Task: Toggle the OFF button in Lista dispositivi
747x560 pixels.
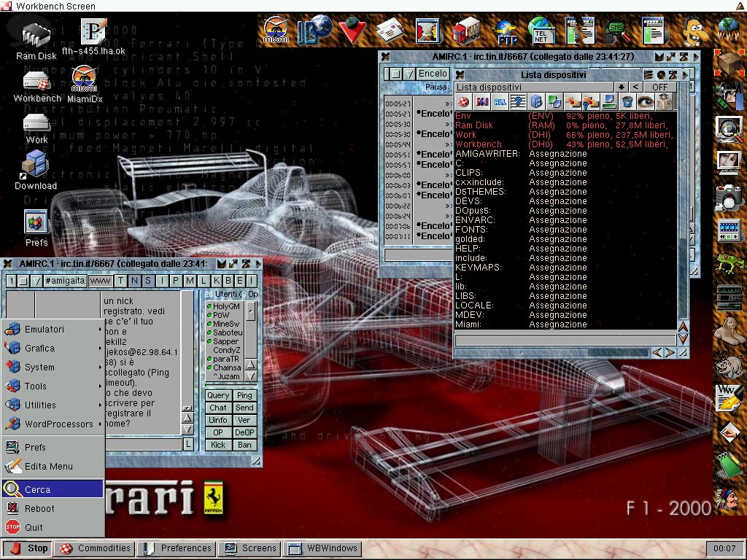Action: pos(659,87)
